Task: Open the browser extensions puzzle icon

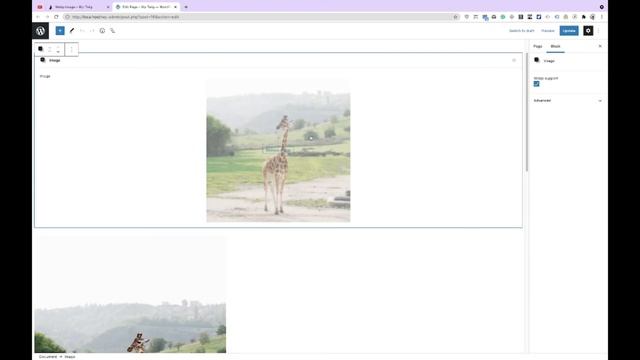Action: (584, 17)
